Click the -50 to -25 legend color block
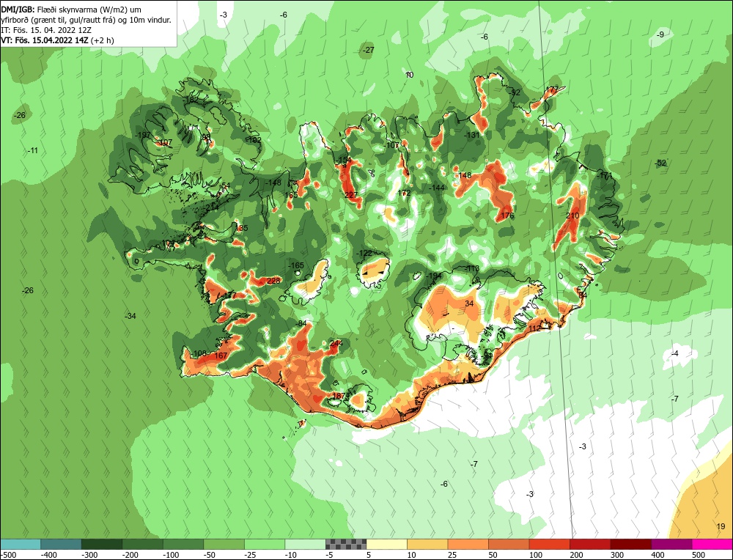This screenshot has height=560, width=733. [224, 544]
